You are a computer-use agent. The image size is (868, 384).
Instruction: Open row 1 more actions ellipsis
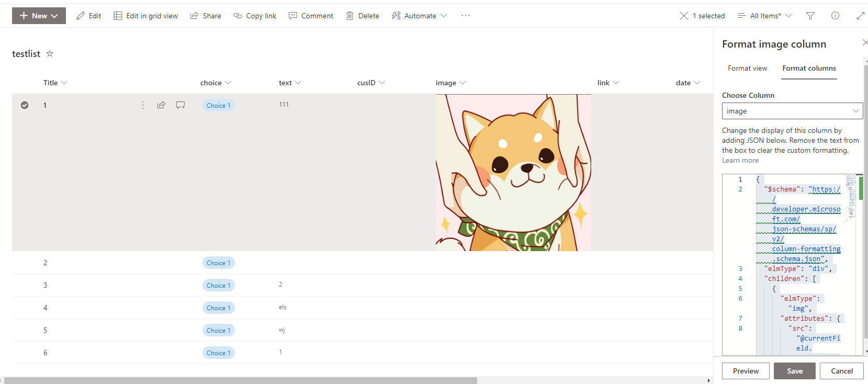point(143,105)
